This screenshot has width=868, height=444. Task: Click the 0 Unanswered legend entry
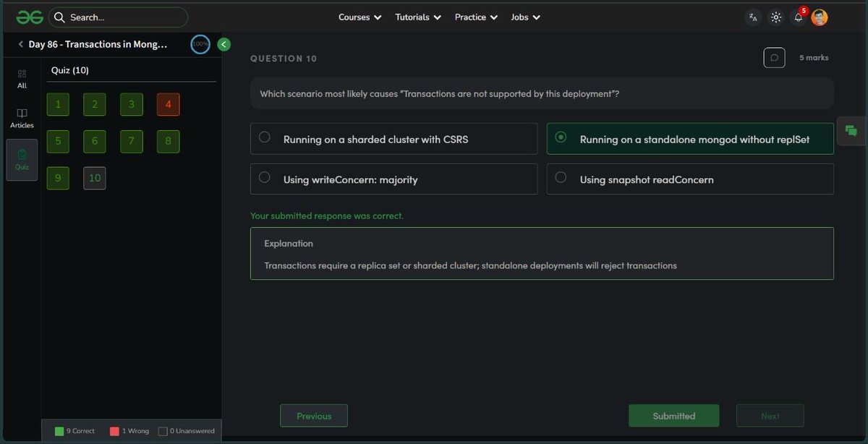coord(187,431)
